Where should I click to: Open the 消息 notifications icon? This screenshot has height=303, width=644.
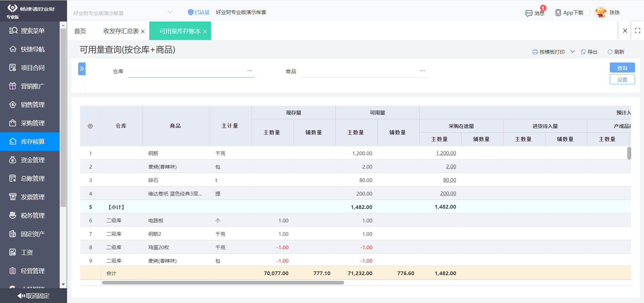529,13
